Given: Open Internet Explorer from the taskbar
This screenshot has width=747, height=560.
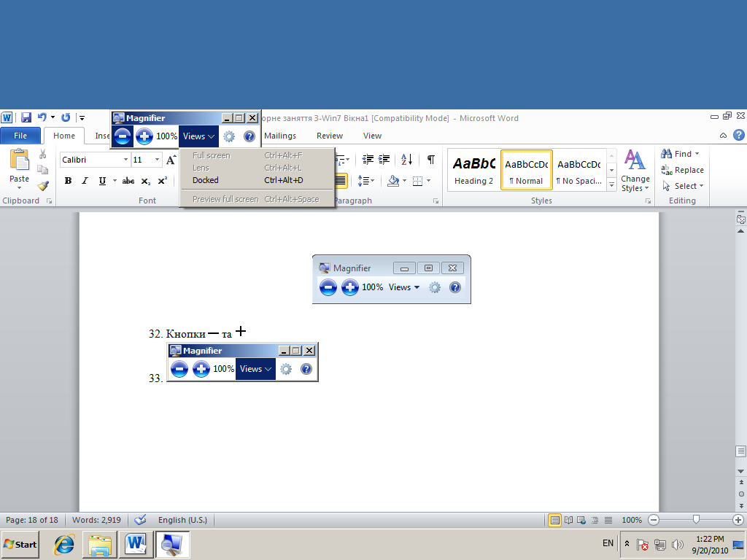Looking at the screenshot, I should pos(64,544).
